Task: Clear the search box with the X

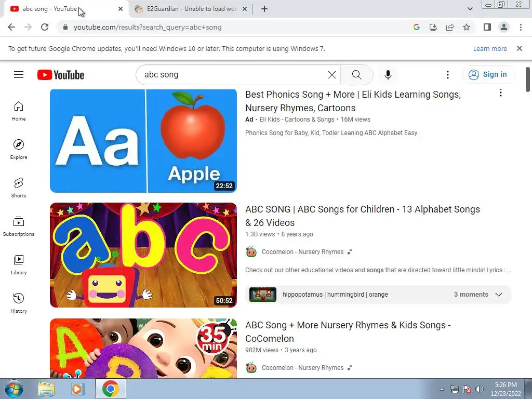Action: (332, 75)
